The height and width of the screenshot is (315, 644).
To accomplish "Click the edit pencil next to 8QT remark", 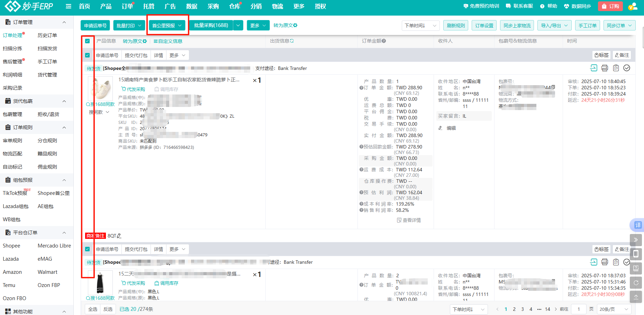I will point(119,236).
